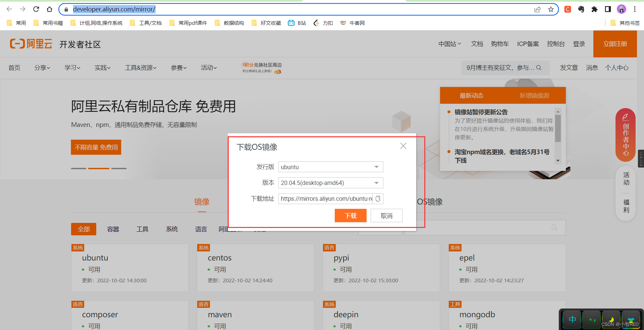
Task: Open the 积分兑换社区周边 banner
Action: pyautogui.click(x=262, y=67)
